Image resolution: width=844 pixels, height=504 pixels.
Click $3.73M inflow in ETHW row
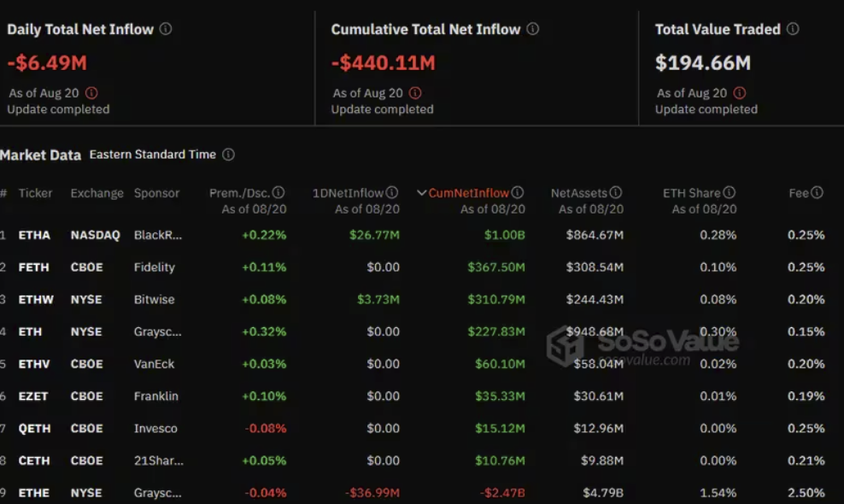click(x=378, y=300)
